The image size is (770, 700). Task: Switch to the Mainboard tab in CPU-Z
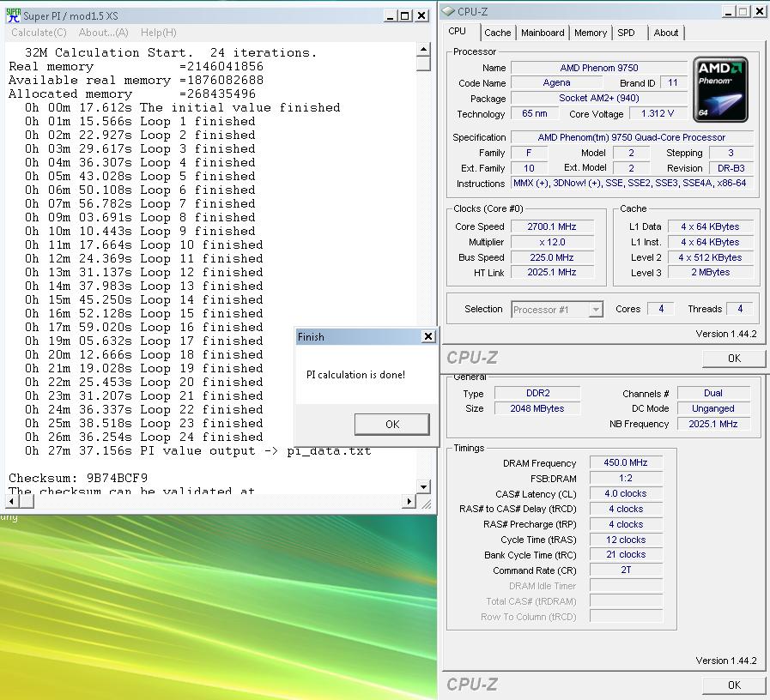click(x=543, y=33)
